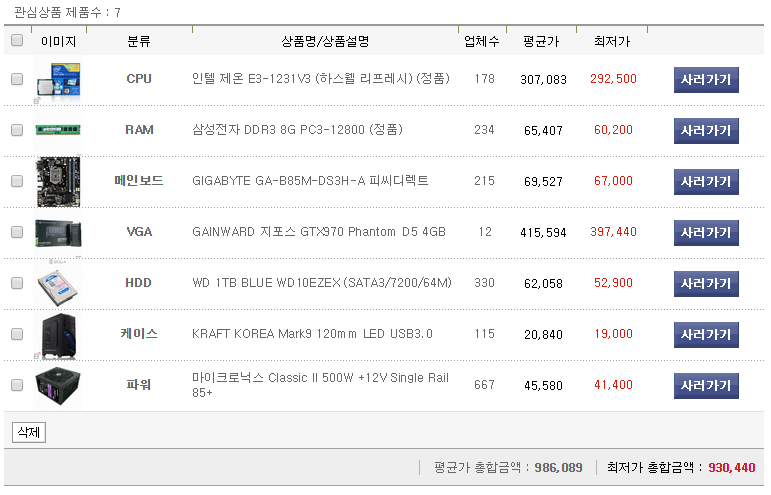Toggle the select-all checkbox in table header
This screenshot has height=495, width=771.
click(17, 41)
